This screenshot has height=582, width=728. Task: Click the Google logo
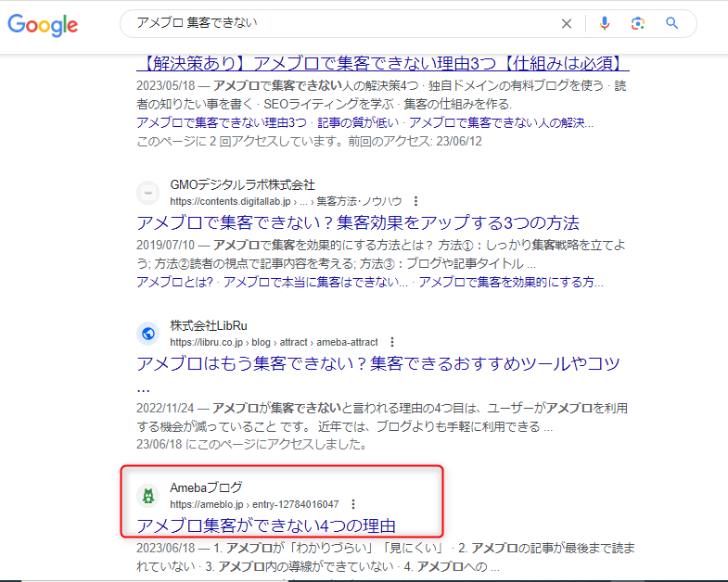43,25
